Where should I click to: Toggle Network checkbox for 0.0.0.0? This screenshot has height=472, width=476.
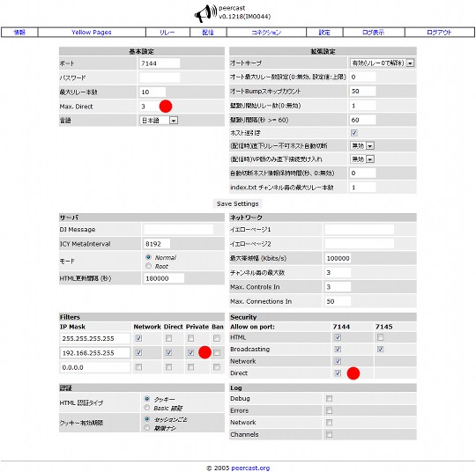(x=138, y=367)
